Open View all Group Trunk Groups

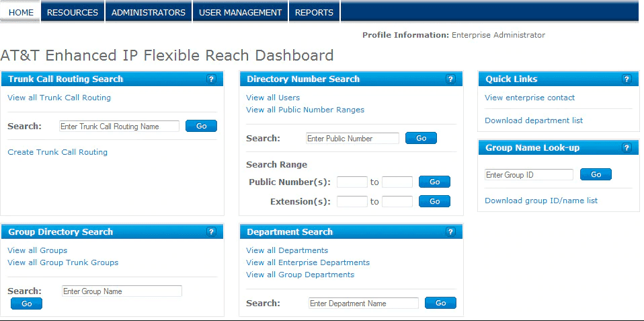63,262
